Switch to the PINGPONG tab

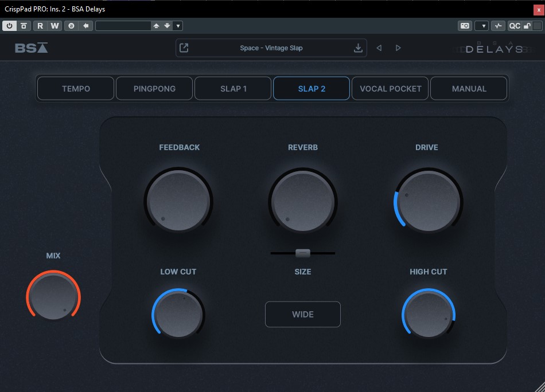point(154,88)
